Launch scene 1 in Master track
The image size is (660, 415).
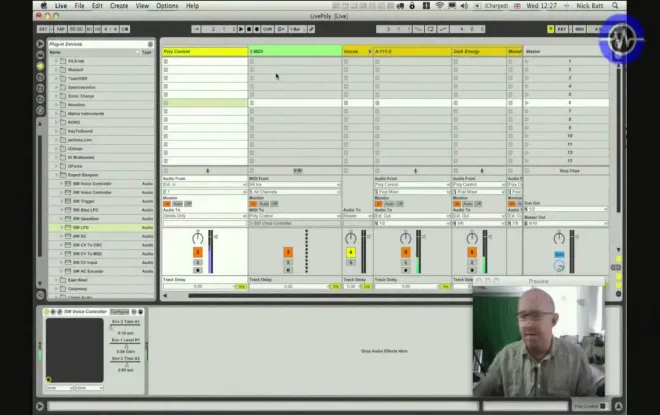527,61
